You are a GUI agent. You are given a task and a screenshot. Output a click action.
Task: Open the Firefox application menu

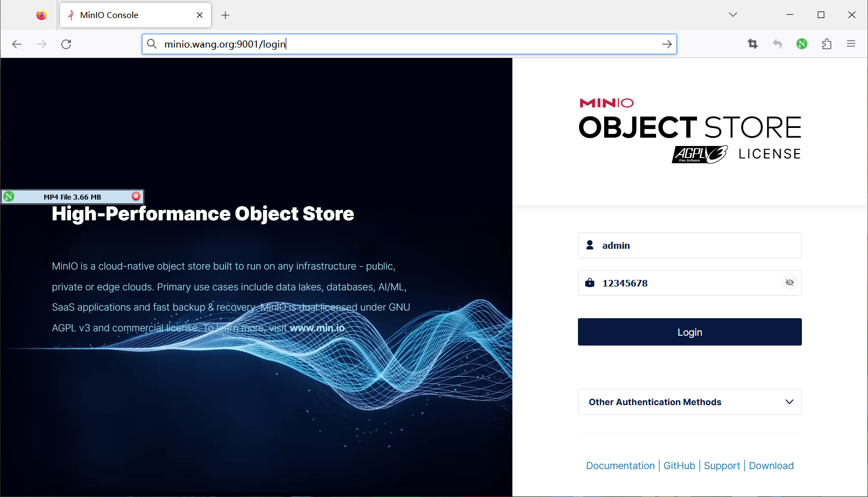click(851, 44)
